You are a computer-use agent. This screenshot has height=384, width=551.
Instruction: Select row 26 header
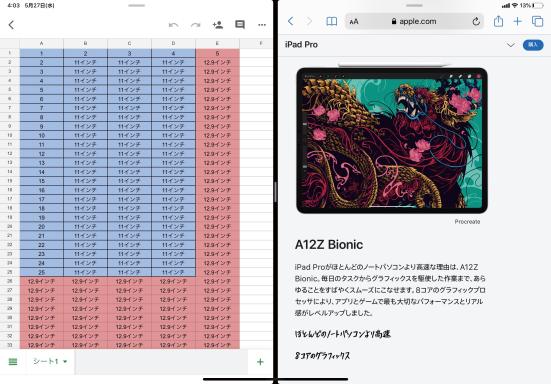pyautogui.click(x=9, y=281)
